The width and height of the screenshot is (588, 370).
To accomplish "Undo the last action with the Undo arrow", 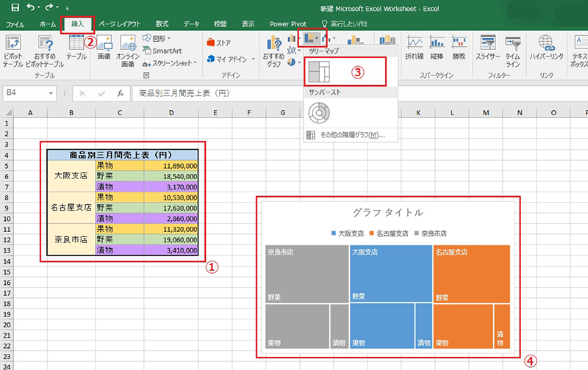I will (x=31, y=7).
